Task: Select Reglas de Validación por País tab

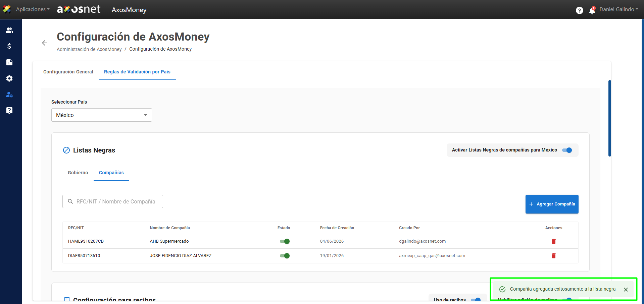Action: 137,72
